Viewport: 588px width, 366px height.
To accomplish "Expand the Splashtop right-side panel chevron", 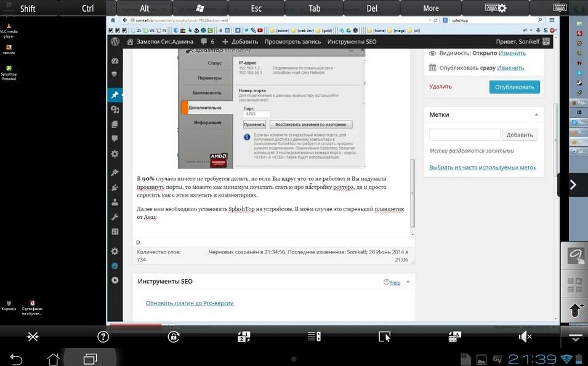I will 573,185.
